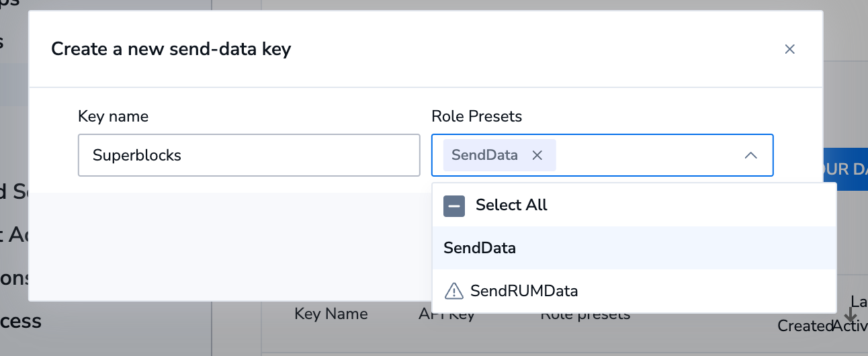Image resolution: width=868 pixels, height=356 pixels.
Task: Click the sort arrow under Last Active
Action: click(x=851, y=315)
